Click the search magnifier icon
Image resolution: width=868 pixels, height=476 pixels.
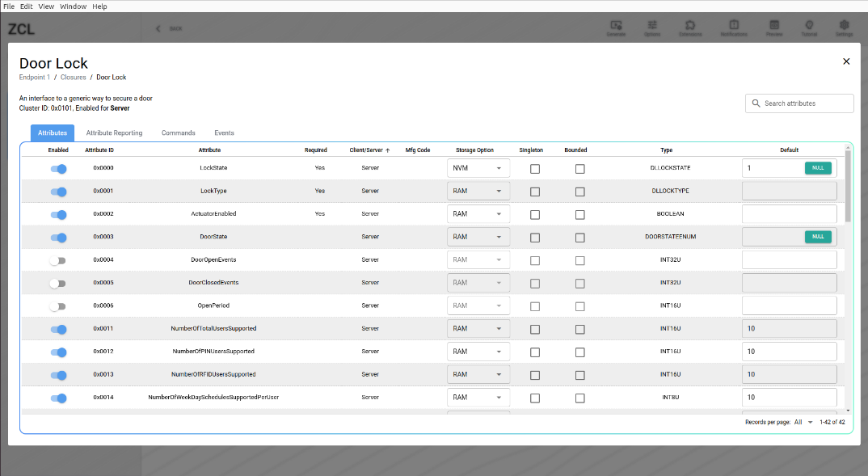(x=756, y=103)
